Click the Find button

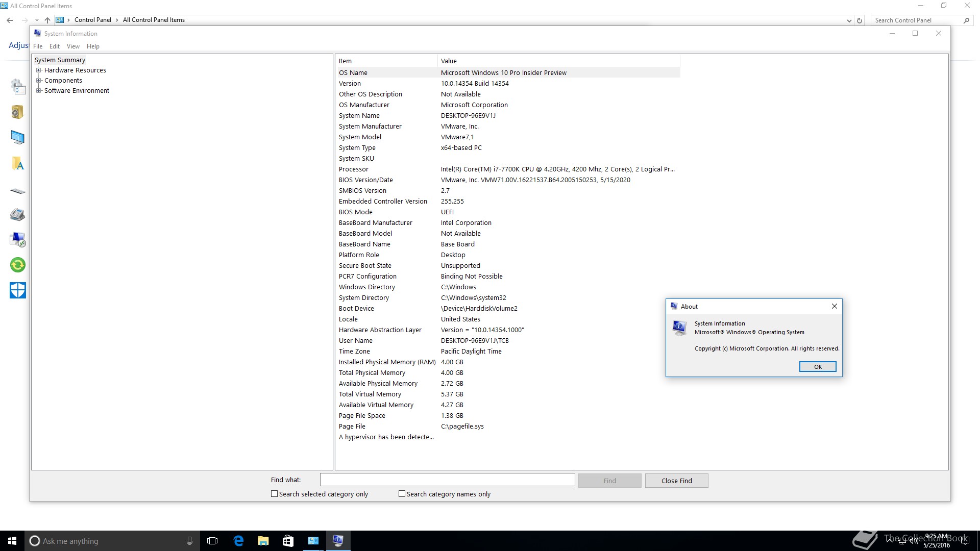click(609, 481)
